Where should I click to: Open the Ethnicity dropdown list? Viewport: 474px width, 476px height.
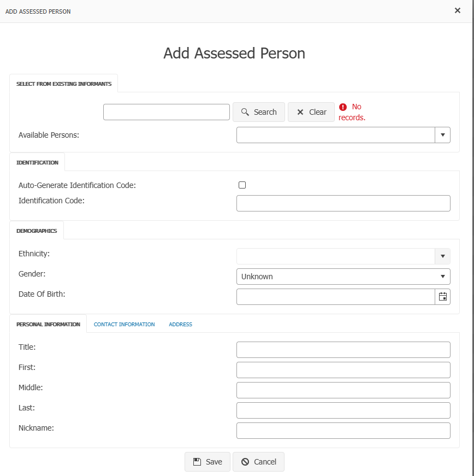click(442, 256)
